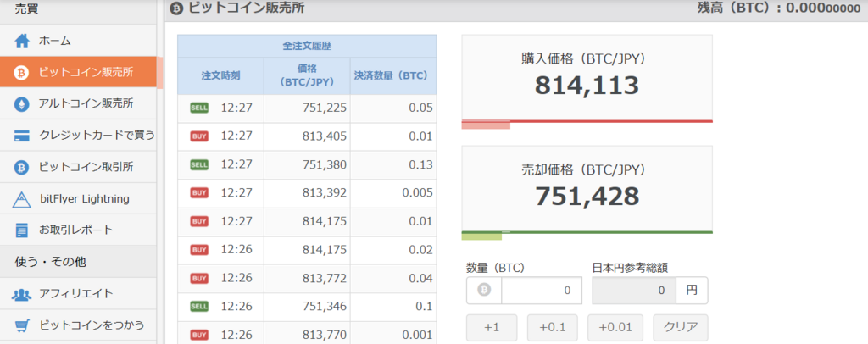Click the price 813,405 cell
Viewport: 868px width, 344px height.
(x=307, y=136)
